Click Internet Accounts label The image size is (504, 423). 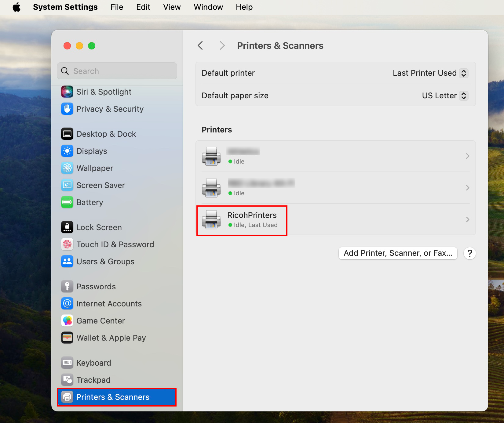109,304
